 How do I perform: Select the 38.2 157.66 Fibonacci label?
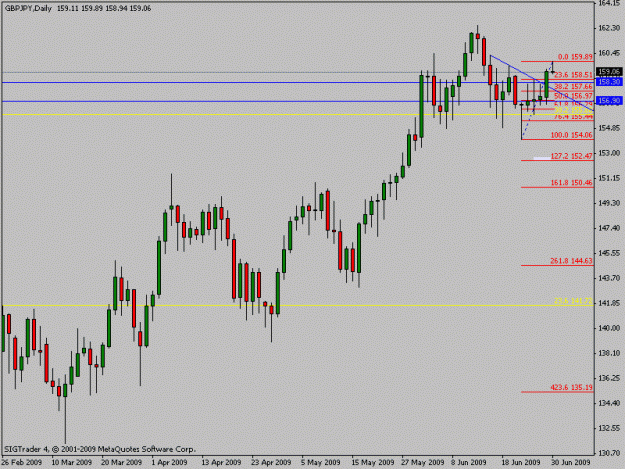(574, 86)
